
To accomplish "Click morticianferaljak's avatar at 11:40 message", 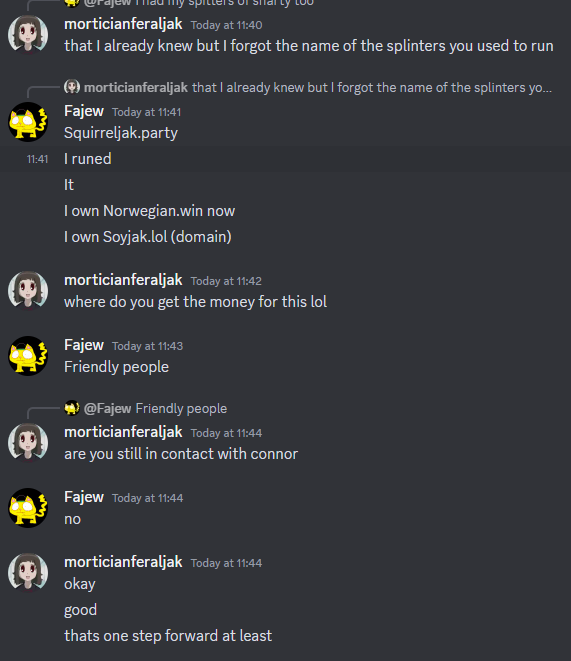I will click(x=28, y=34).
